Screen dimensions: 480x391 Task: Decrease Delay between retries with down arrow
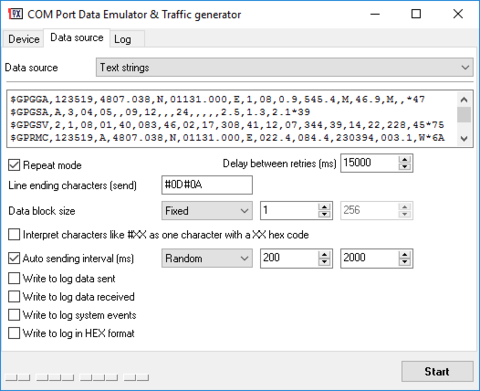click(405, 167)
